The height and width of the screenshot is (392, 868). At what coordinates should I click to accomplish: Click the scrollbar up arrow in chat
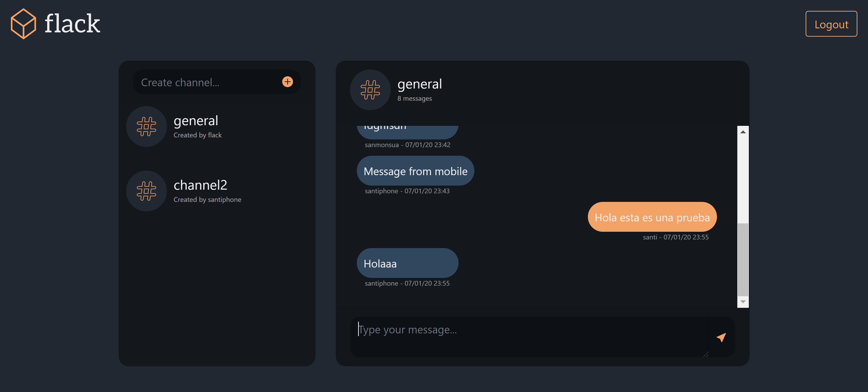click(743, 132)
